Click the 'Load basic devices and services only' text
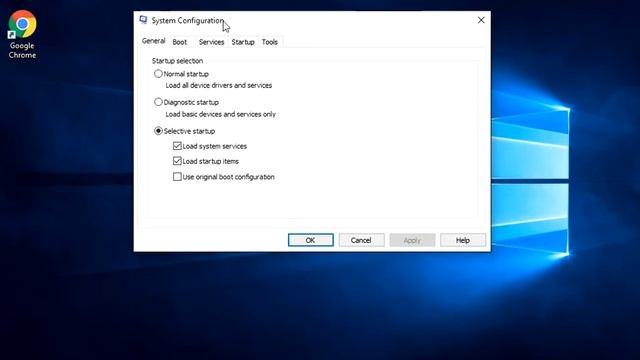 click(220, 114)
